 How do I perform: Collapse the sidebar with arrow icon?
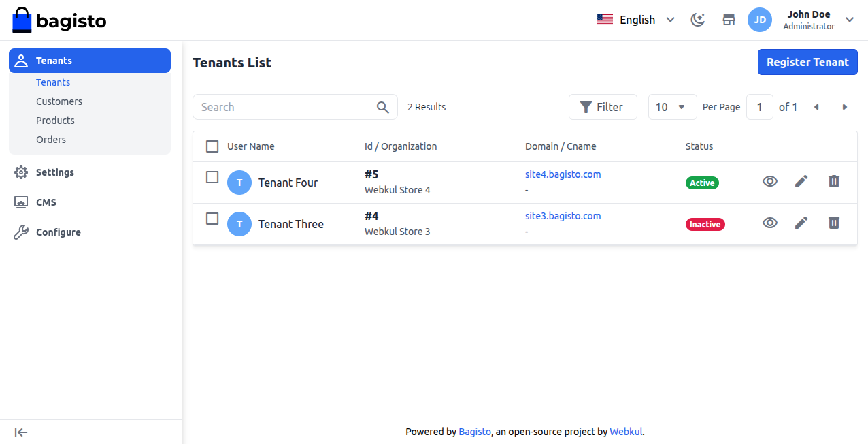[x=21, y=432]
